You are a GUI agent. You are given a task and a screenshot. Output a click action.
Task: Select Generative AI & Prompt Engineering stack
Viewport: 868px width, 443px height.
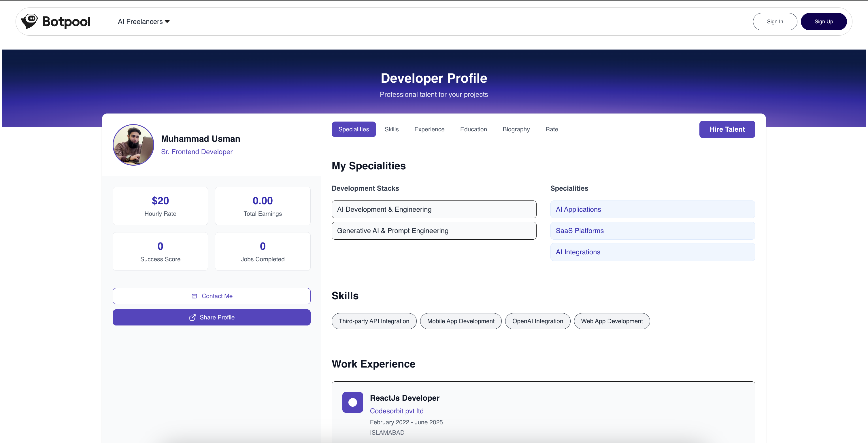pyautogui.click(x=434, y=231)
